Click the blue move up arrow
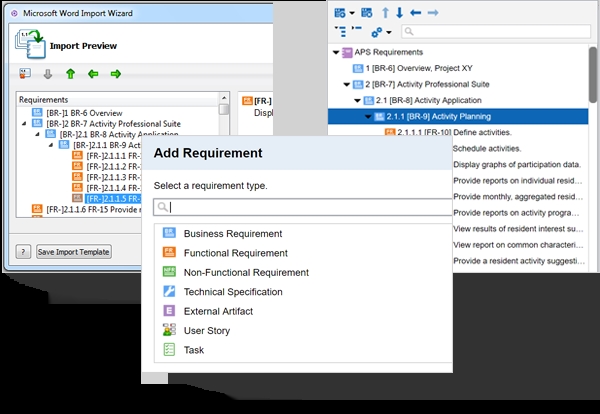Viewport: 600px width, 414px height. coord(385,13)
